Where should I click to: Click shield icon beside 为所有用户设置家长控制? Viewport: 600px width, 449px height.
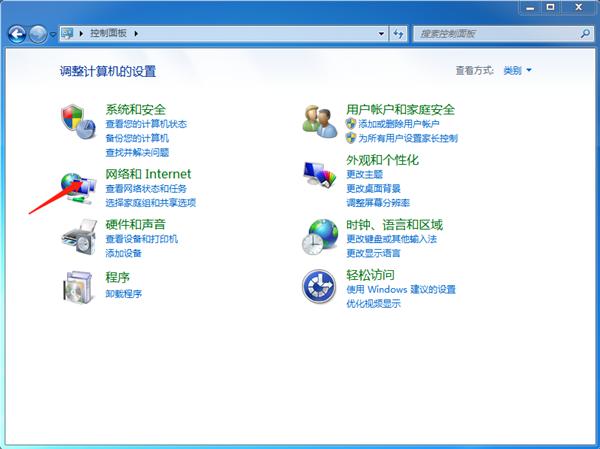[x=351, y=138]
